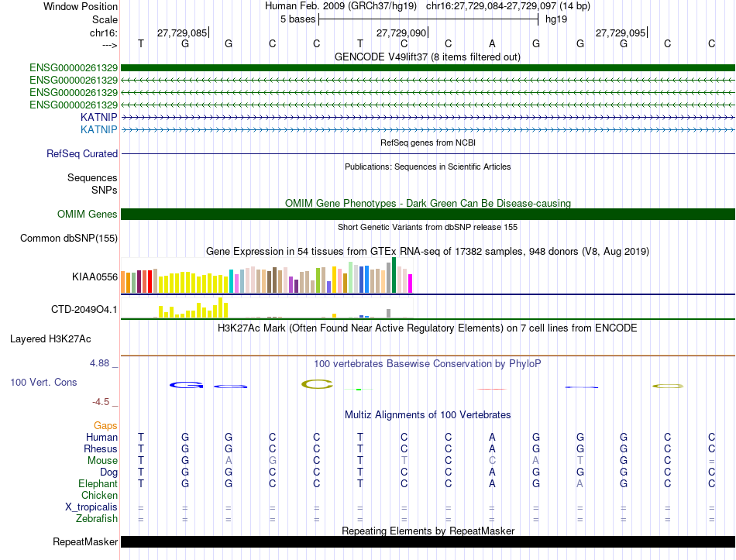Open the RefSeq Curated track label
Screen dimensions: 736x560
[82, 153]
